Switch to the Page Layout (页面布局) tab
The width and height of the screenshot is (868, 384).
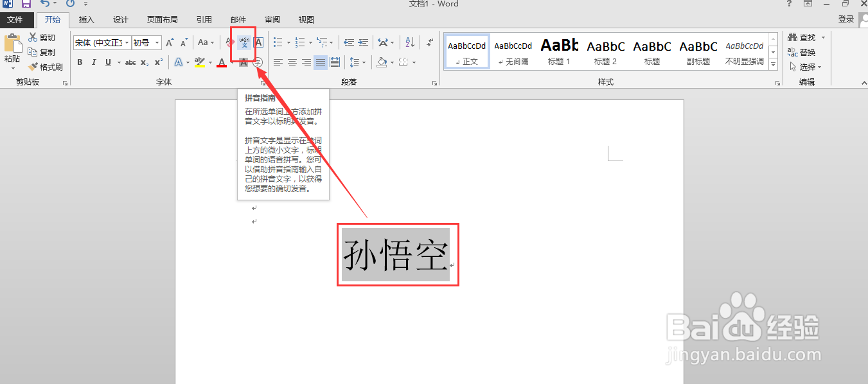pos(162,20)
